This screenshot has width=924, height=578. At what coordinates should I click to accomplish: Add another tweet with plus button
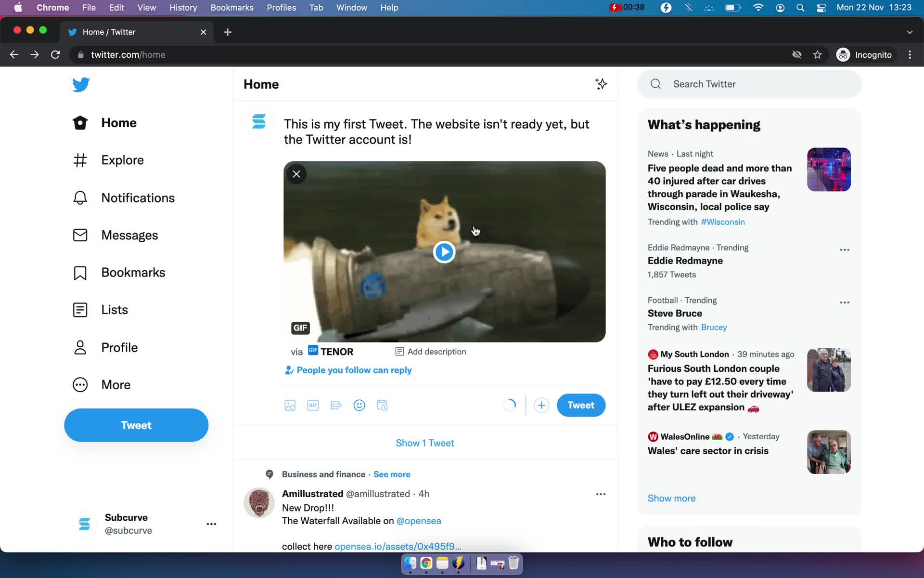pyautogui.click(x=541, y=405)
